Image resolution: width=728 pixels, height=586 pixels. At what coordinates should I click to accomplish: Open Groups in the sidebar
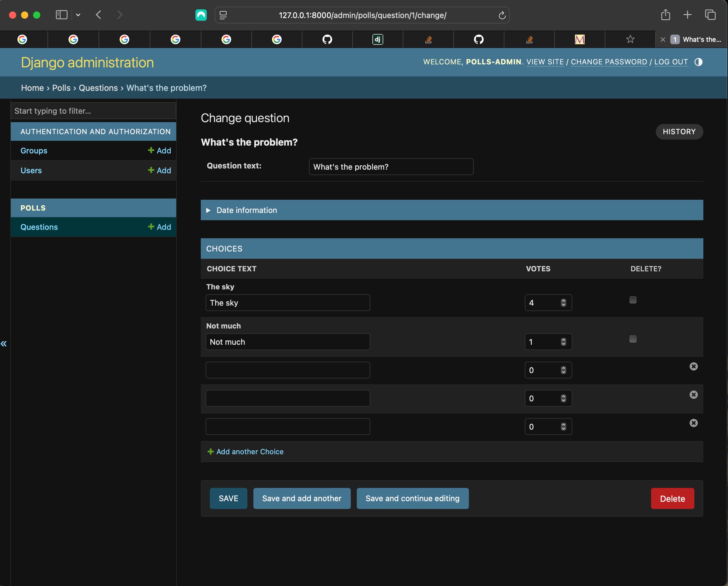34,151
